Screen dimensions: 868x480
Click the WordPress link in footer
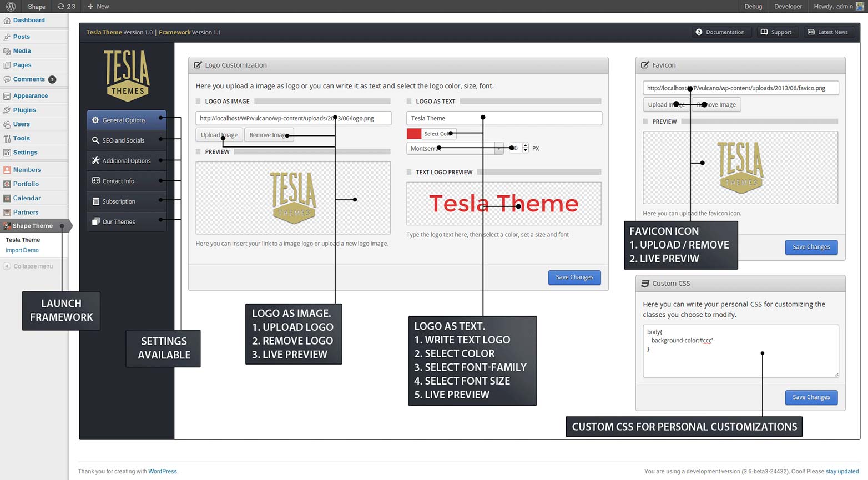click(x=162, y=472)
